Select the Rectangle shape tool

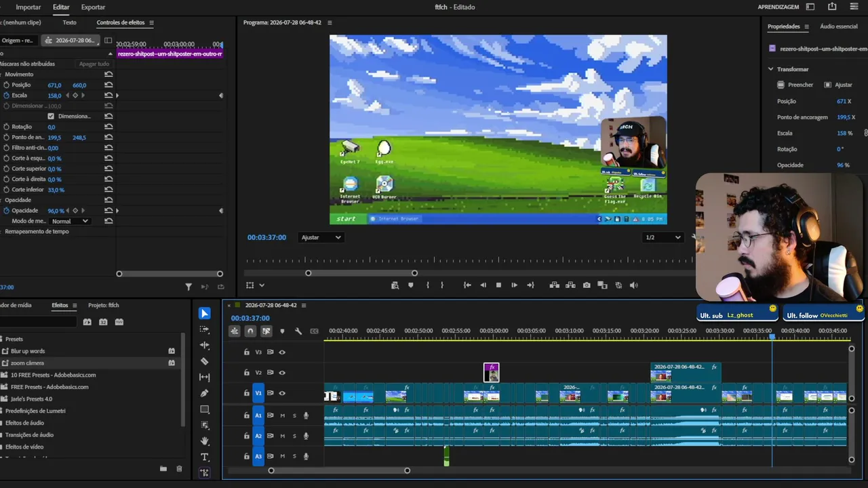point(205,409)
